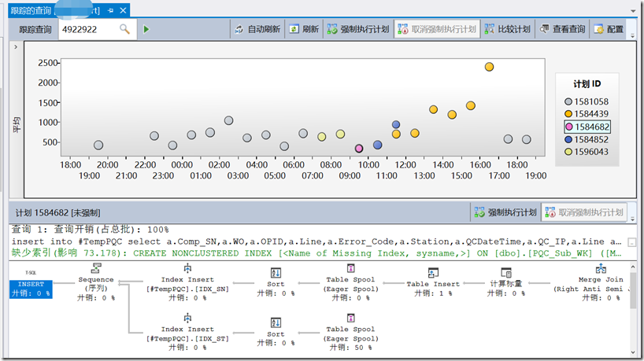
Task: Click plan pane 取消强制执行计划 button
Action: coord(584,212)
